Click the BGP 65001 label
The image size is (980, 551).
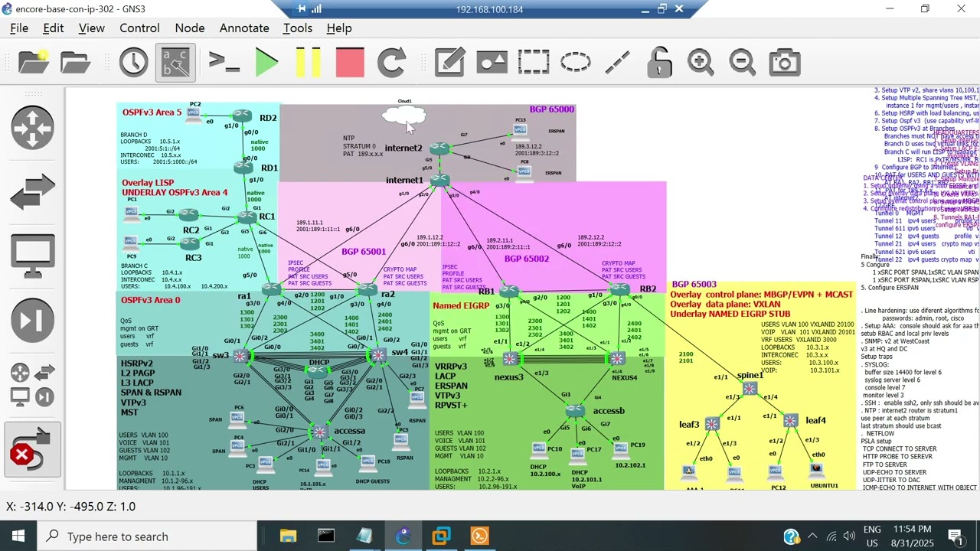[364, 251]
